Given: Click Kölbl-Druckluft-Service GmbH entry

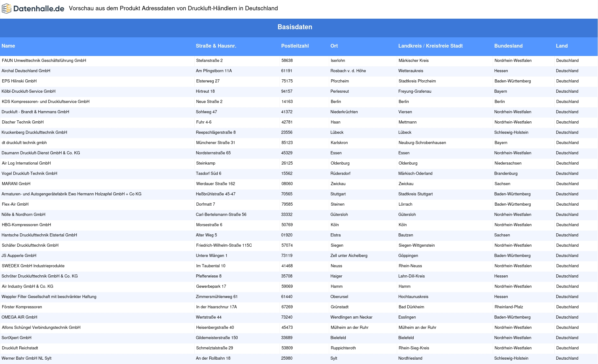Looking at the screenshot, I should [x=29, y=91].
